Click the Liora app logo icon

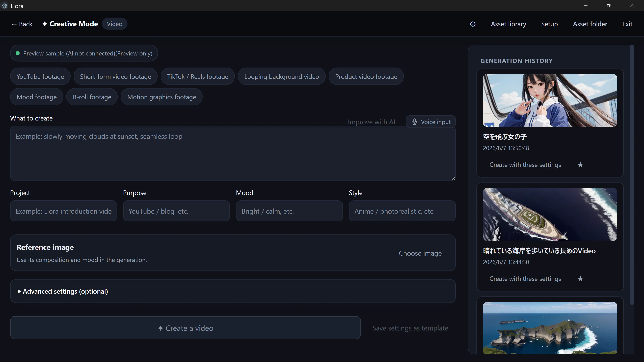(4, 6)
